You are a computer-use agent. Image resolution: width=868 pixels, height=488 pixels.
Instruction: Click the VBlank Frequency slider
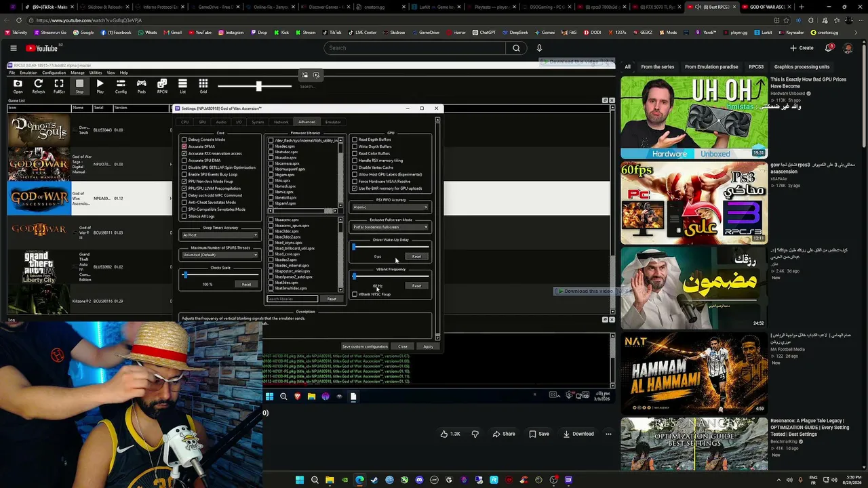coord(391,277)
